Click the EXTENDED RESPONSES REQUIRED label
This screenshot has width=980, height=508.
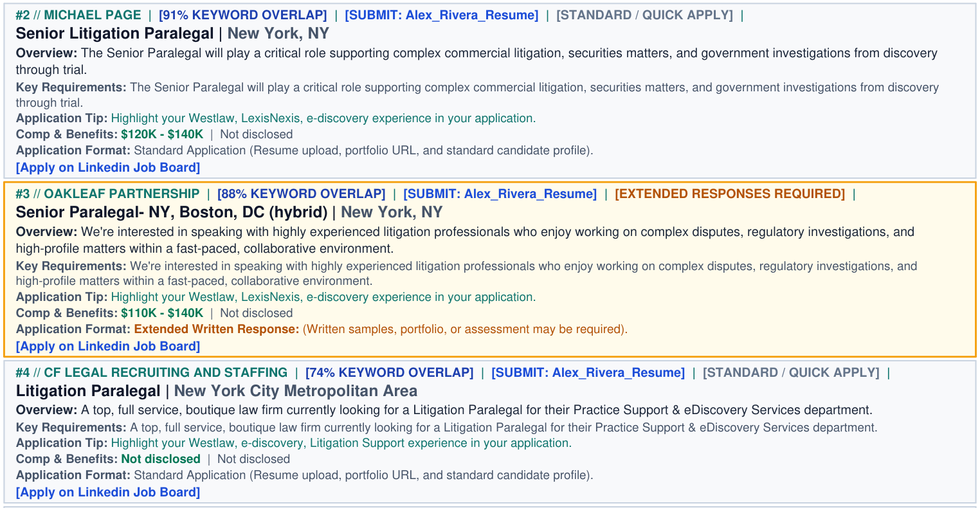(x=730, y=194)
